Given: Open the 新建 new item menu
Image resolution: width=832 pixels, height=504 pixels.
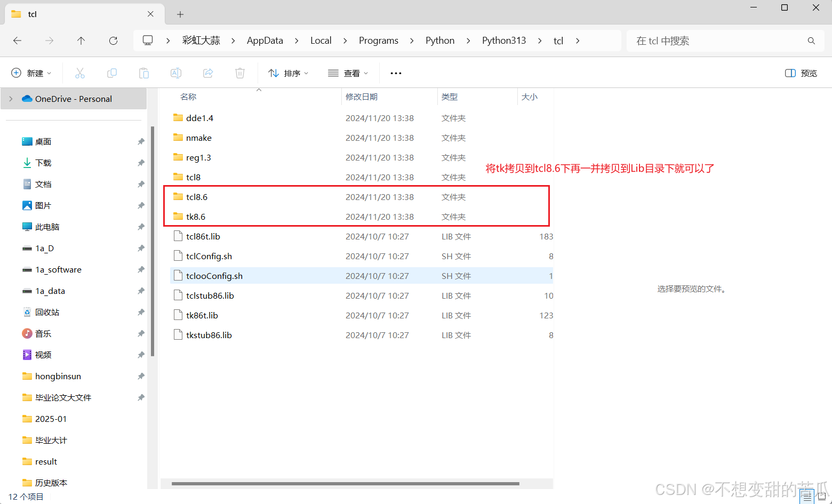Looking at the screenshot, I should 31,73.
